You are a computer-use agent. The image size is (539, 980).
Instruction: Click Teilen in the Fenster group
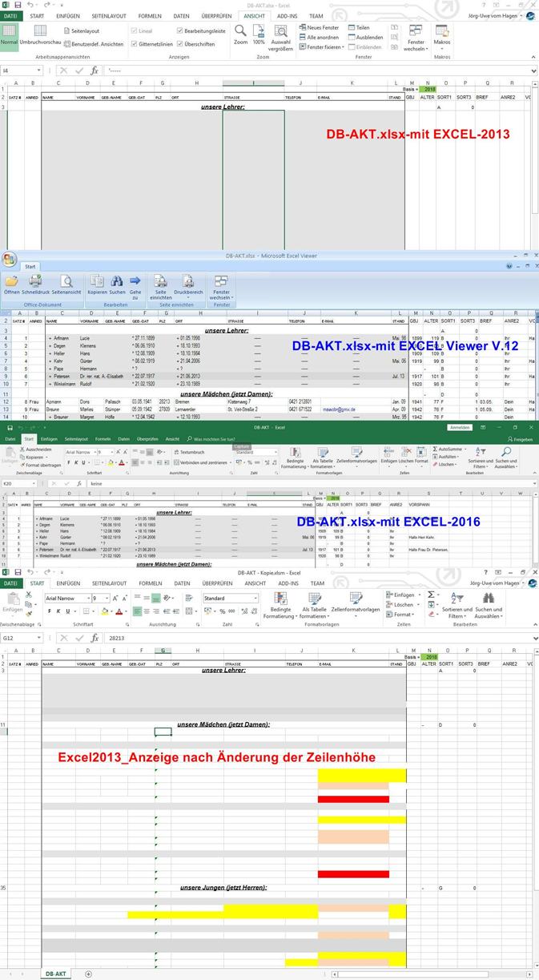pyautogui.click(x=359, y=27)
